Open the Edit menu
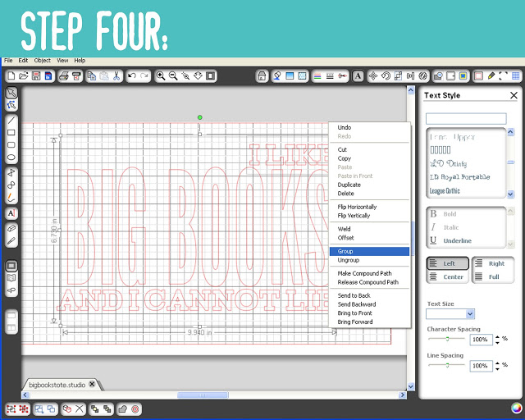This screenshot has height=420, width=525. pos(23,60)
